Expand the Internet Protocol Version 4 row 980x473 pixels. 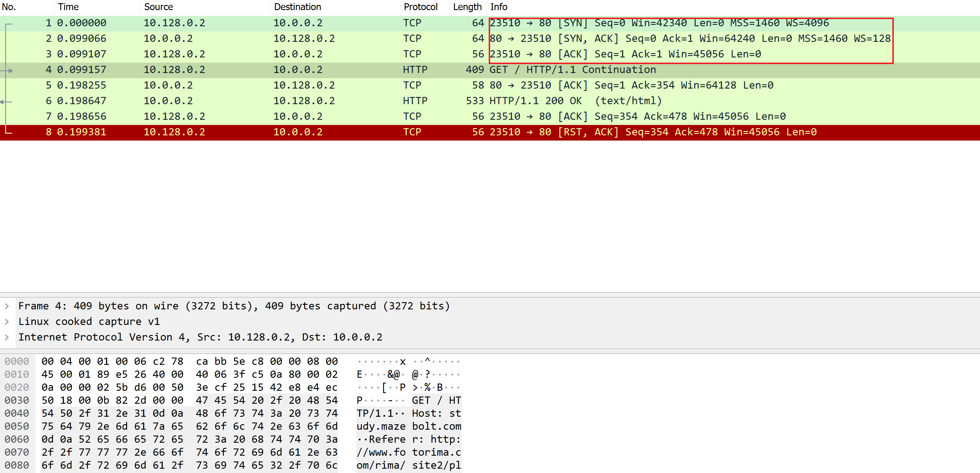coord(7,337)
